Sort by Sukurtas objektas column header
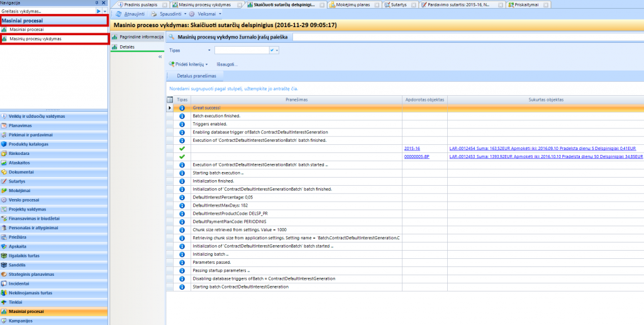This screenshot has width=644, height=325. tap(545, 100)
